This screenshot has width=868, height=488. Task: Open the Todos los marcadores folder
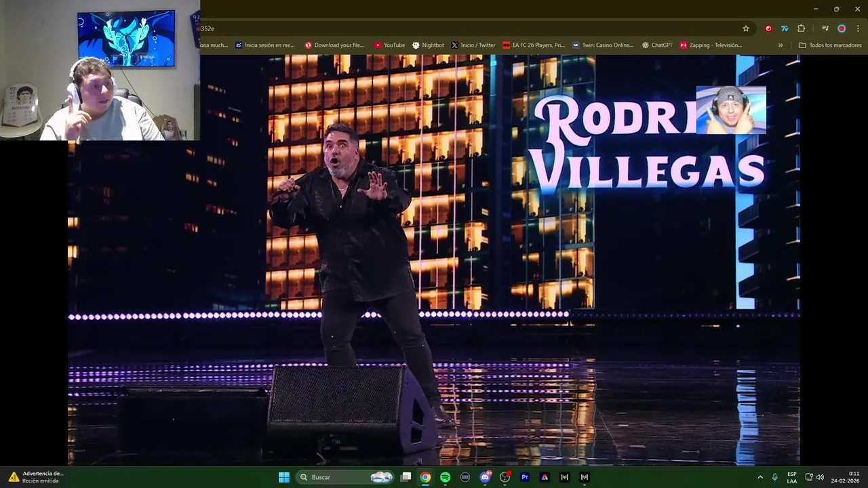[x=830, y=45]
